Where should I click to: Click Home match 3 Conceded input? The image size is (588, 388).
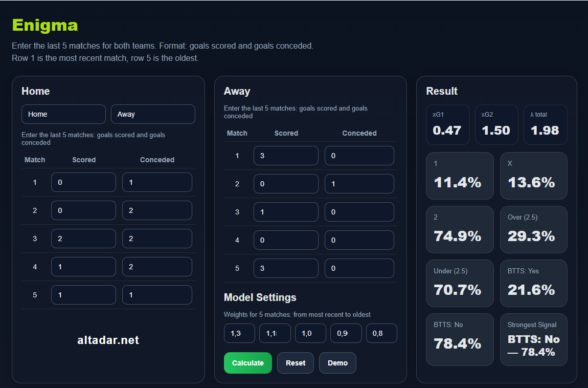point(157,239)
